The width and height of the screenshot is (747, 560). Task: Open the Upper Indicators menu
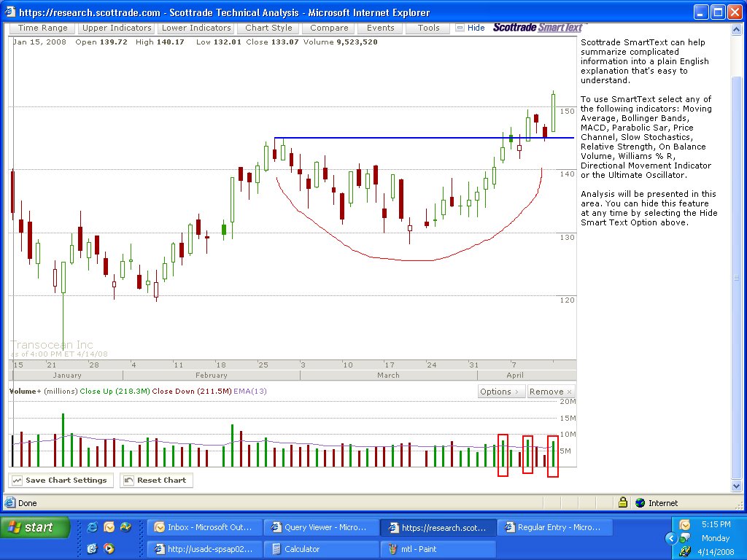click(x=117, y=28)
